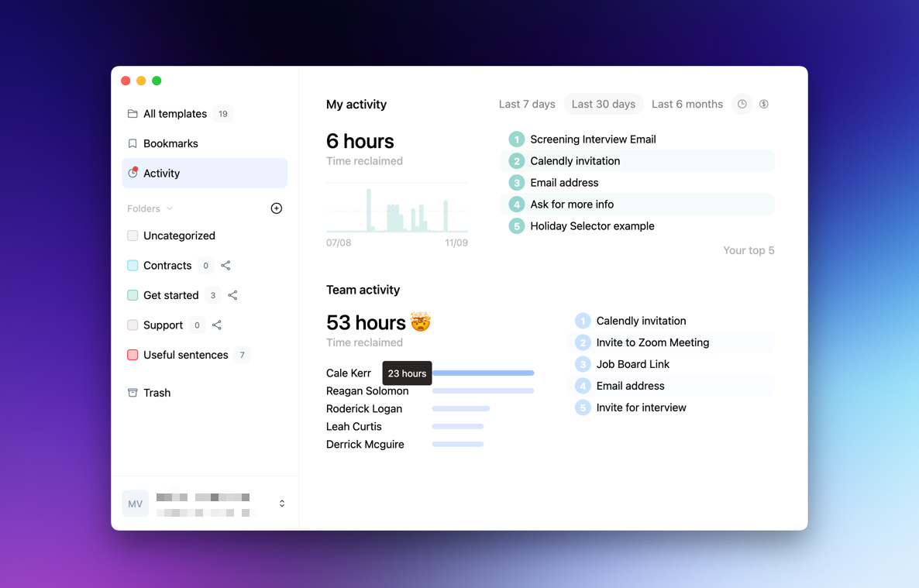Open All templates in the sidebar
This screenshot has width=919, height=588.
pos(174,113)
